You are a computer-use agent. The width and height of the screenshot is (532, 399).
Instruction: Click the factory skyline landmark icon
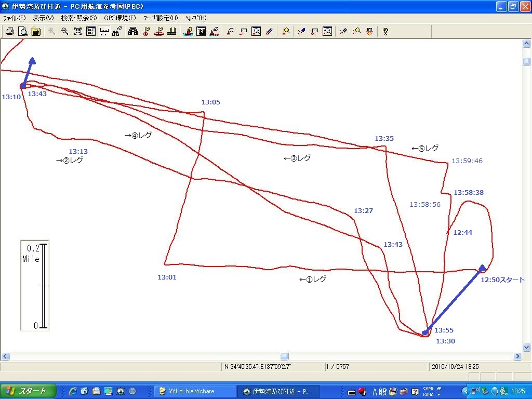(171, 32)
